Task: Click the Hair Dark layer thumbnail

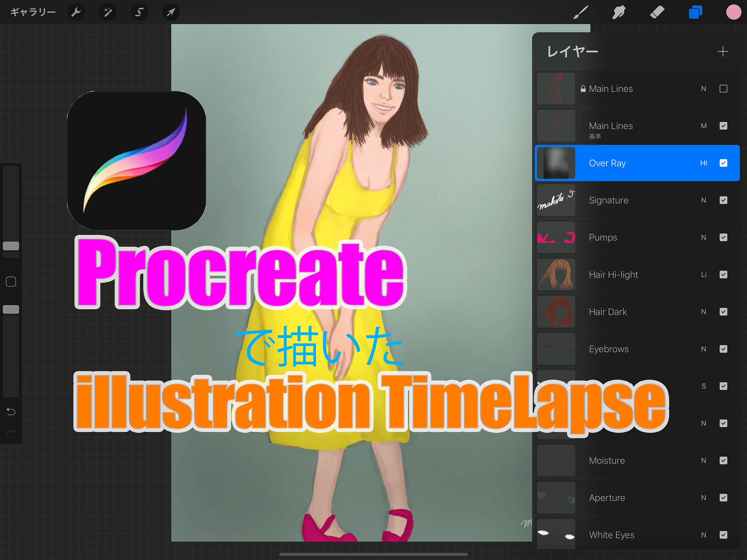Action: [x=556, y=312]
